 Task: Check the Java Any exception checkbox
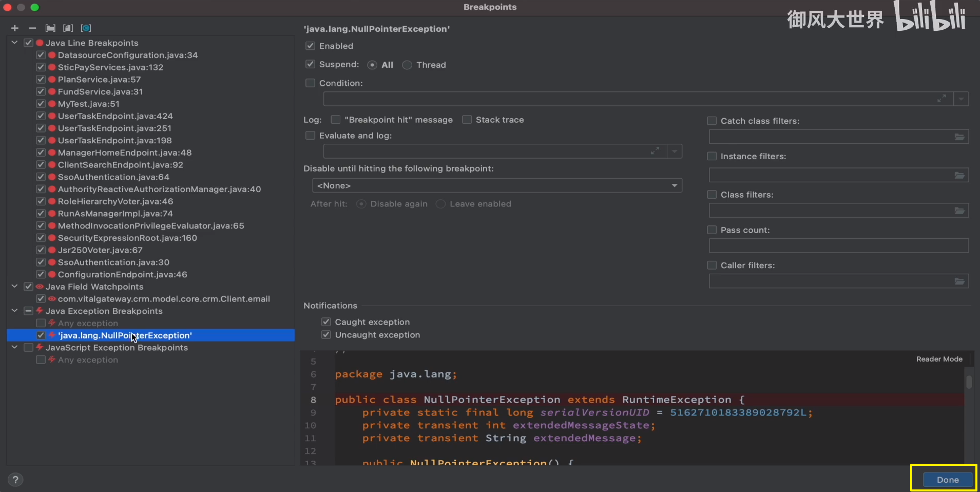[41, 323]
